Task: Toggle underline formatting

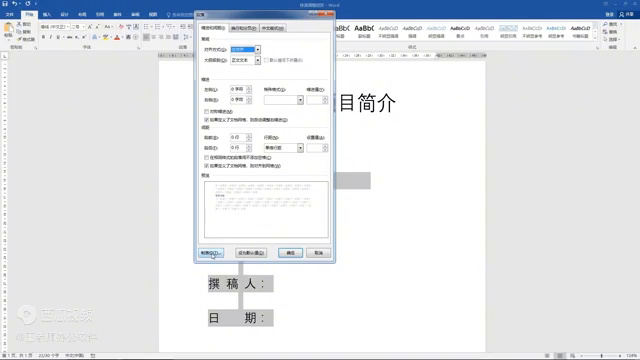Action: coord(58,37)
